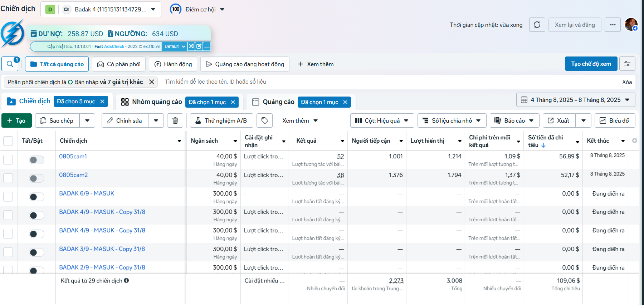Click the Fast AdsCheck lightning logo
The image size is (644, 305).
[x=13, y=34]
